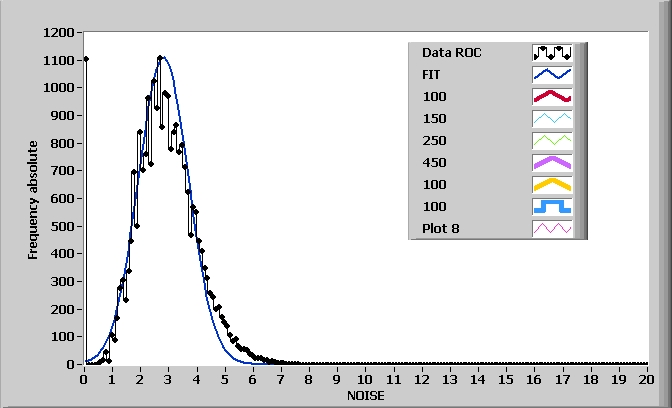
Task: Click the "Frequency absolute" y-axis label
Action: [33, 200]
